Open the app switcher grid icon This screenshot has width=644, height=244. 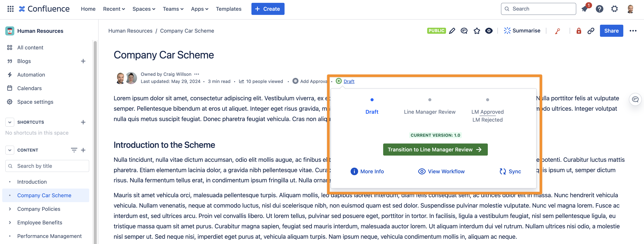pos(10,9)
